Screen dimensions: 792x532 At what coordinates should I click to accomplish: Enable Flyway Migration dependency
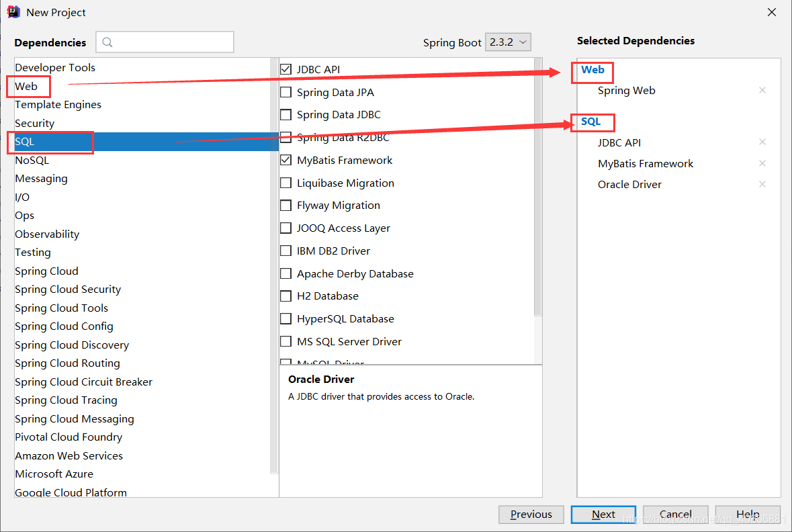coord(286,206)
